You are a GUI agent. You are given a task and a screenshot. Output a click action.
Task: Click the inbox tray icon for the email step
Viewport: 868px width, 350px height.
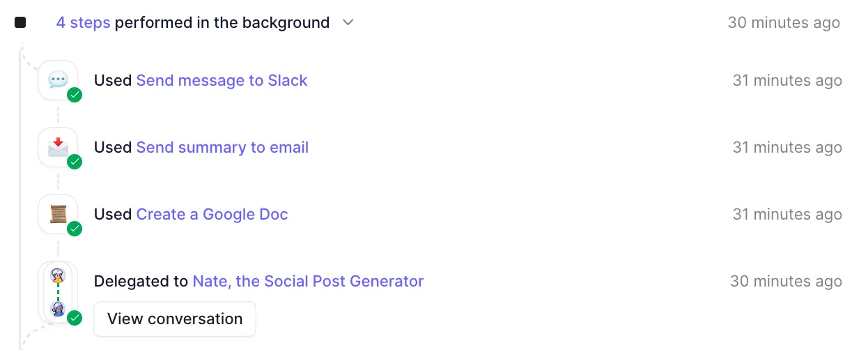(x=58, y=147)
